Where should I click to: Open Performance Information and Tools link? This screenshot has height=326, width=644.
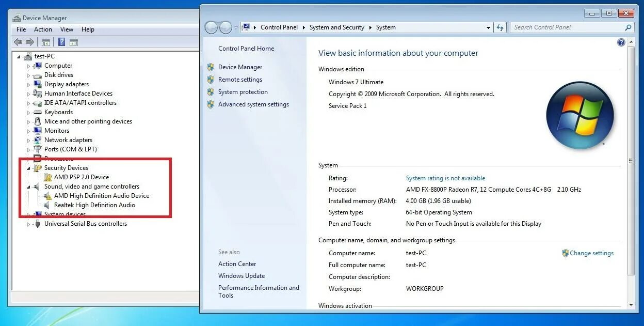[x=259, y=291]
